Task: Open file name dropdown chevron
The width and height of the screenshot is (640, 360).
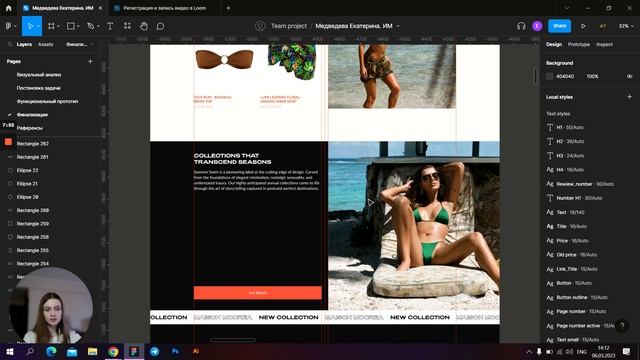Action: 398,26
